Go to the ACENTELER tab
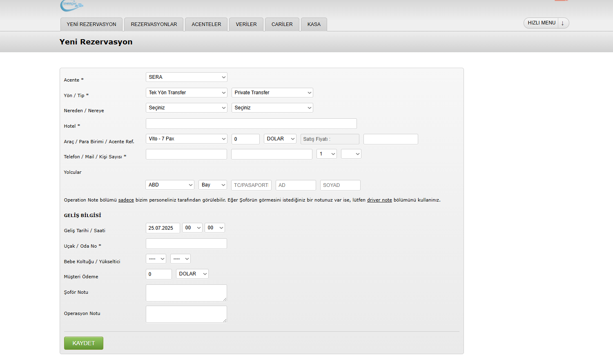The image size is (613, 364). tap(206, 24)
